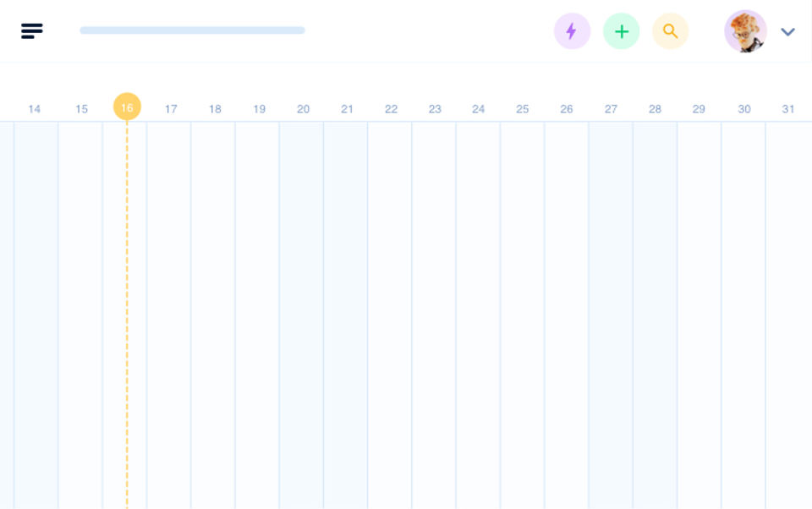Select day 17 in timeline header

171,109
